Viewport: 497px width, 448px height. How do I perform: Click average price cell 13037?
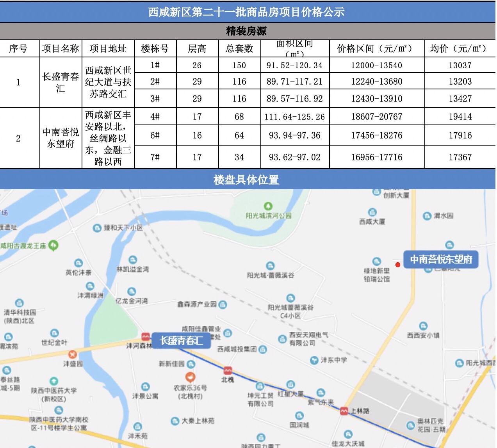[x=460, y=66]
